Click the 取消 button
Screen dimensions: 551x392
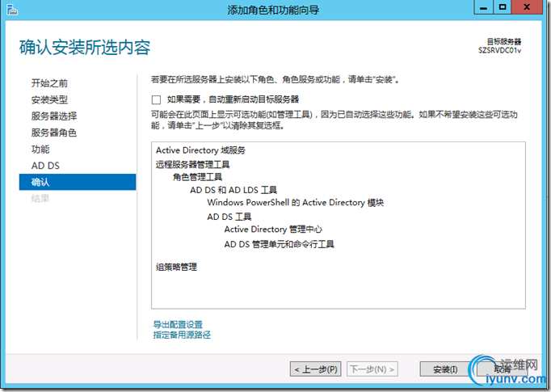point(503,369)
